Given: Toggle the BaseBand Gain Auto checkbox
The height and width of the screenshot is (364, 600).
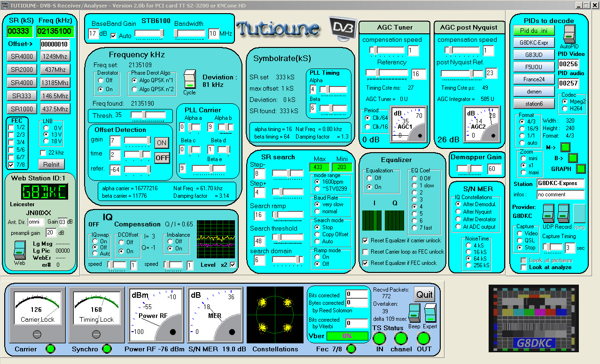Looking at the screenshot, I should click(x=113, y=35).
